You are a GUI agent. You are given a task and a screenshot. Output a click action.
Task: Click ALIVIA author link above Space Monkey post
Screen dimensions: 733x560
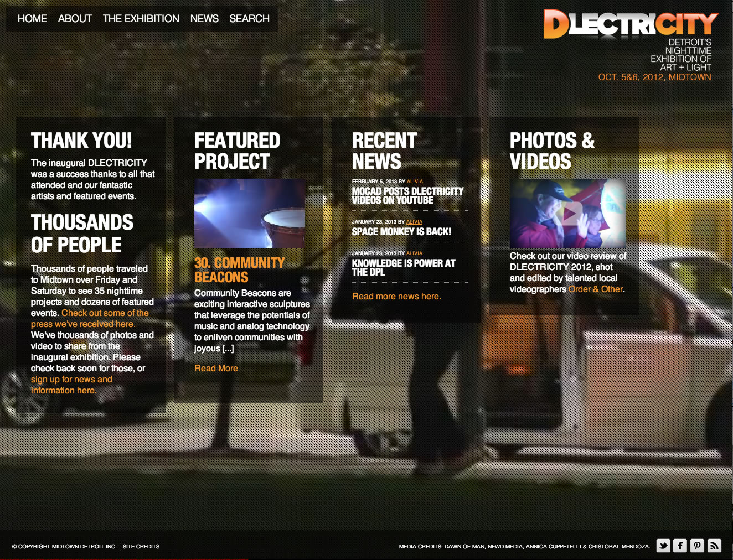click(x=414, y=222)
